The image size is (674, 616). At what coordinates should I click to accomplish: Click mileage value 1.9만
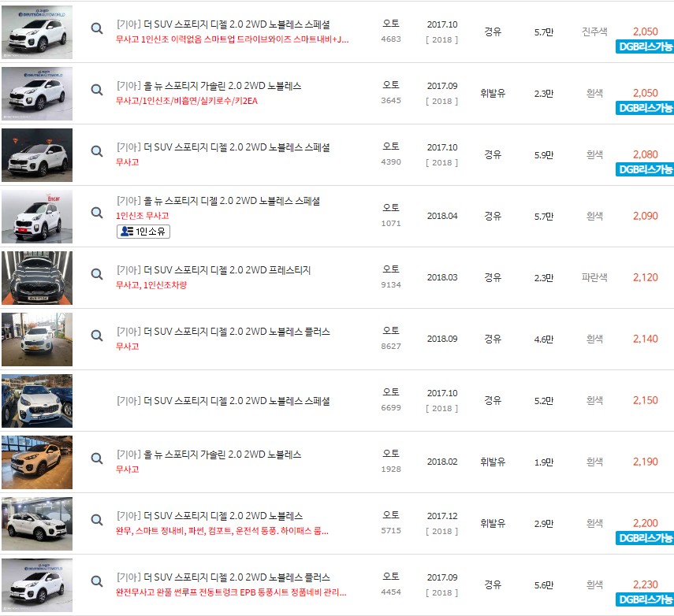tap(544, 462)
